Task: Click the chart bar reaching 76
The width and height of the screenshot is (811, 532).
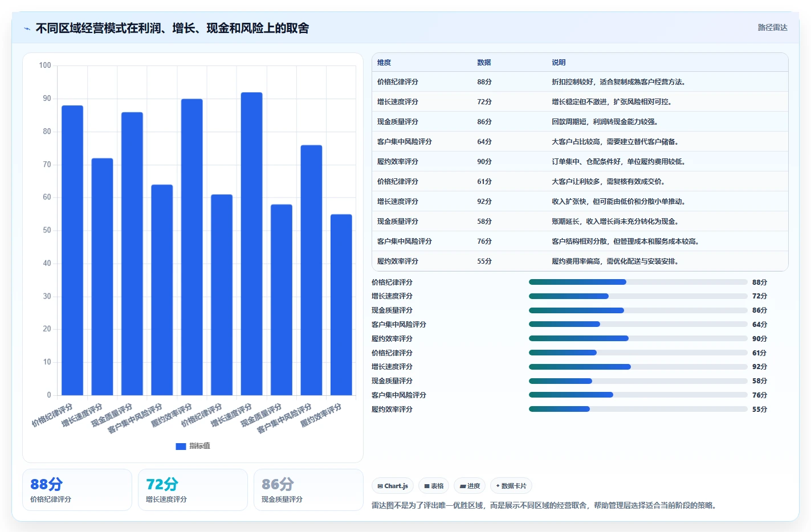Action: pos(311,270)
